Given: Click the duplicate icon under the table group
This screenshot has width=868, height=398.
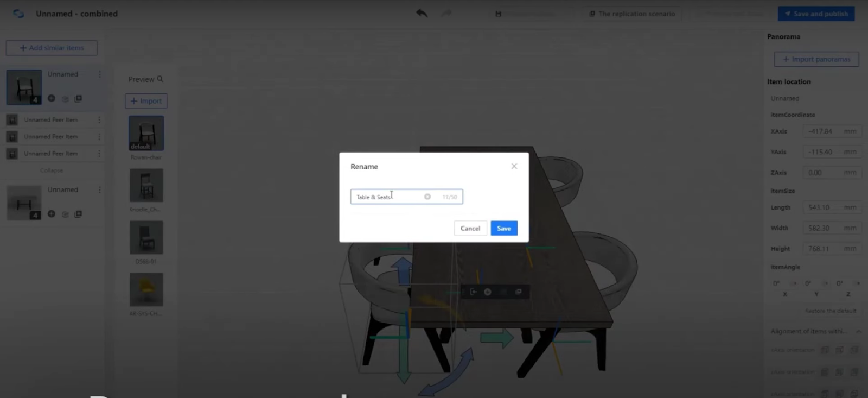Looking at the screenshot, I should tap(78, 214).
